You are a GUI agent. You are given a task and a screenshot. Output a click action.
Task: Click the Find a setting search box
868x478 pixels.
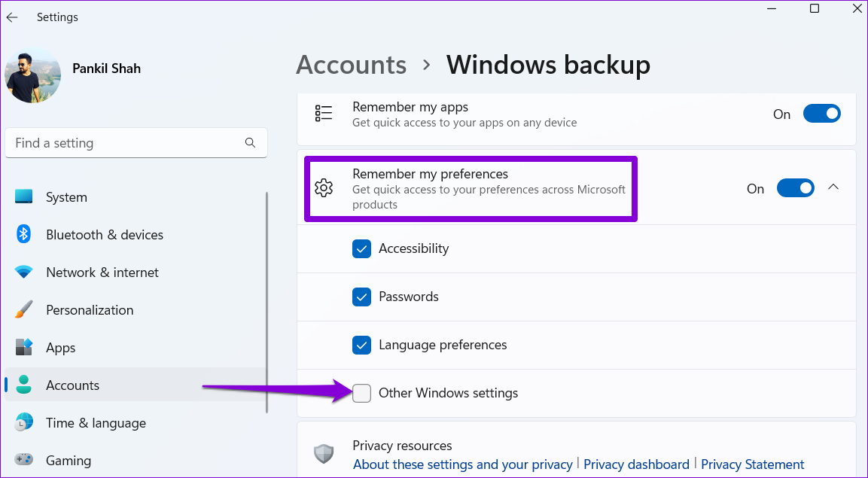124,143
